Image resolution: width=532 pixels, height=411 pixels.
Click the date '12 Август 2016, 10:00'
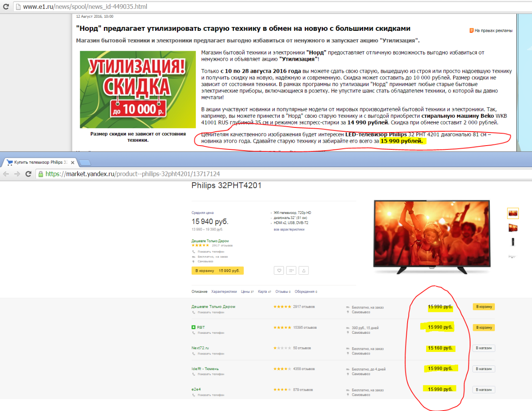click(x=95, y=16)
